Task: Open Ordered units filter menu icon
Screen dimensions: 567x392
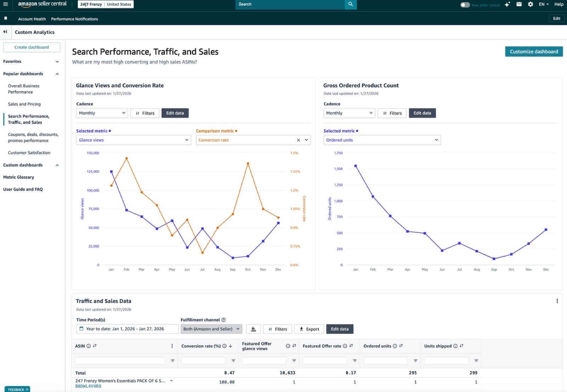Action: pyautogui.click(x=415, y=361)
